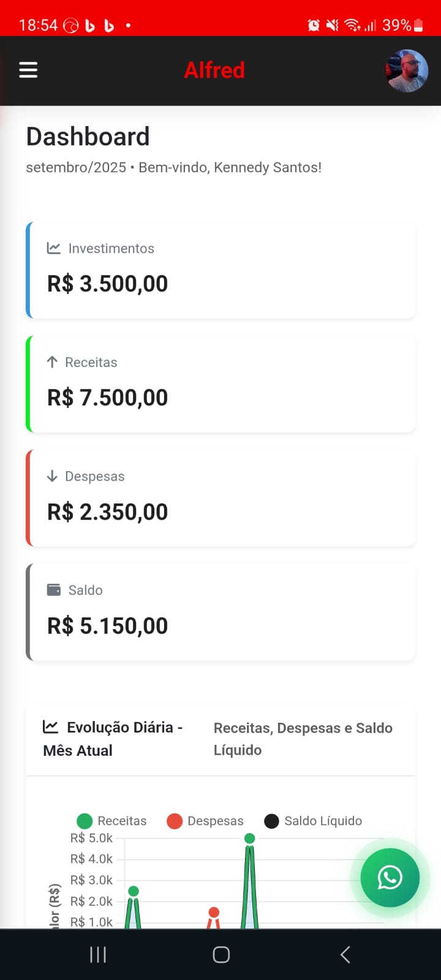
Task: Click the Despesas down arrow icon
Action: [52, 476]
